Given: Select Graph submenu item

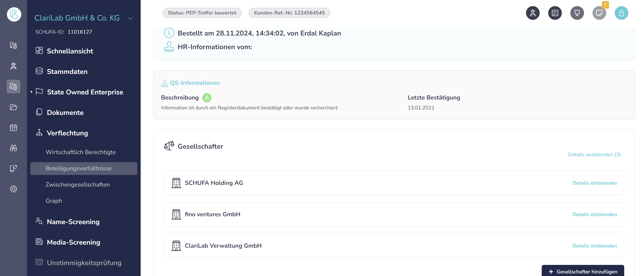Looking at the screenshot, I should tap(54, 201).
